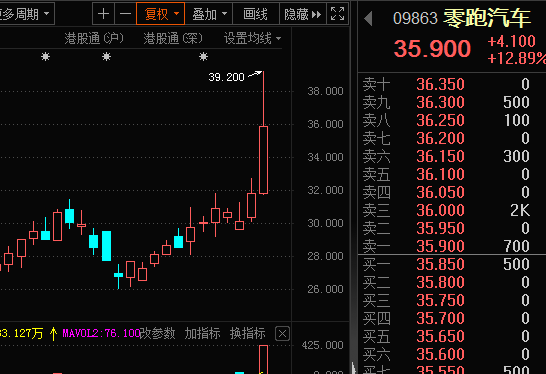Click the 425.000 volume axis label

coord(322,345)
